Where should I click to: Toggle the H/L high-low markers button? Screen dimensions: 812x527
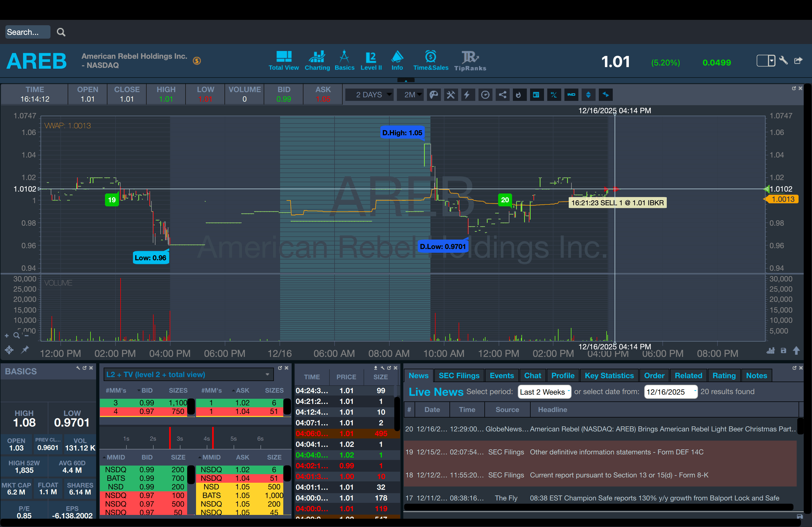click(x=554, y=95)
